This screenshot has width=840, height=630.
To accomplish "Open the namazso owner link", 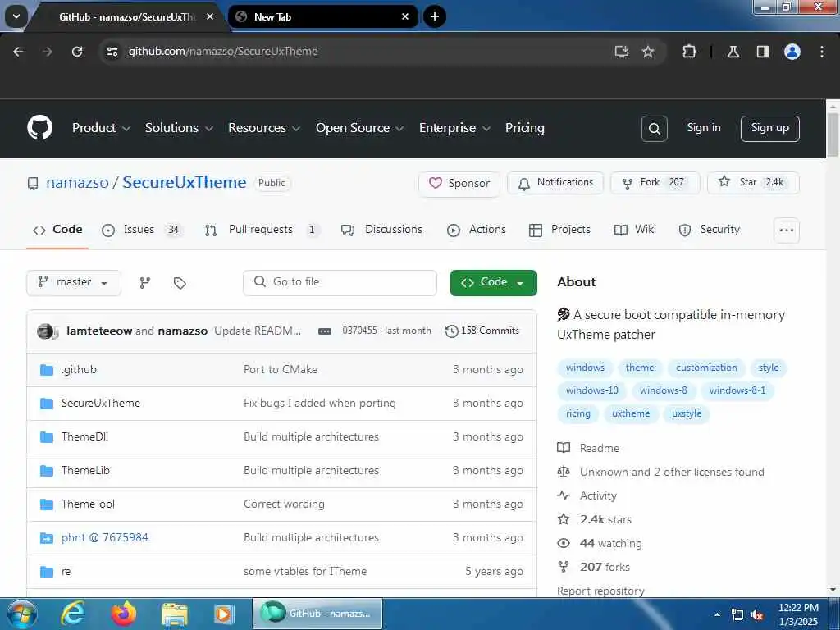I will pos(77,183).
